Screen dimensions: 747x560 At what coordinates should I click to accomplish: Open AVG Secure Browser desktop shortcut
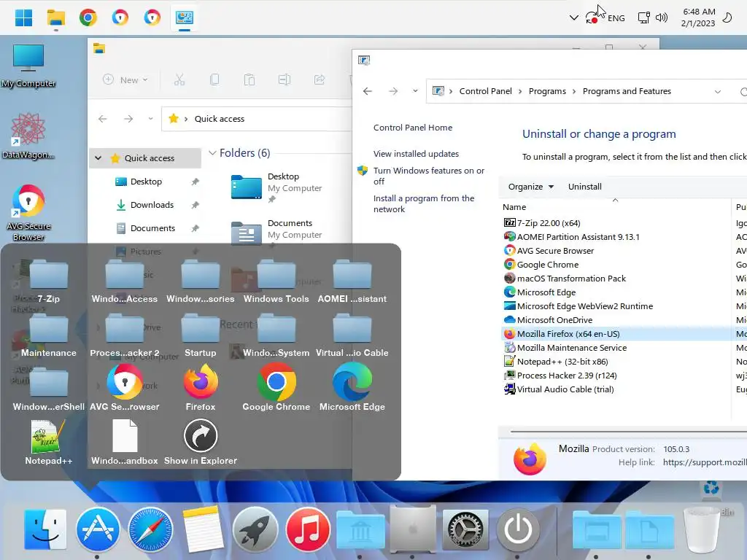pyautogui.click(x=28, y=212)
